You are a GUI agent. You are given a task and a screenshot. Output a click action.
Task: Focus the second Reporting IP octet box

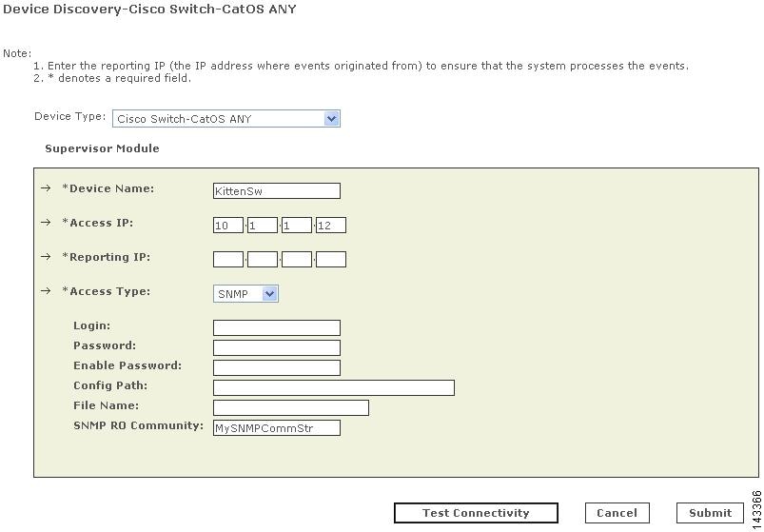(x=263, y=259)
